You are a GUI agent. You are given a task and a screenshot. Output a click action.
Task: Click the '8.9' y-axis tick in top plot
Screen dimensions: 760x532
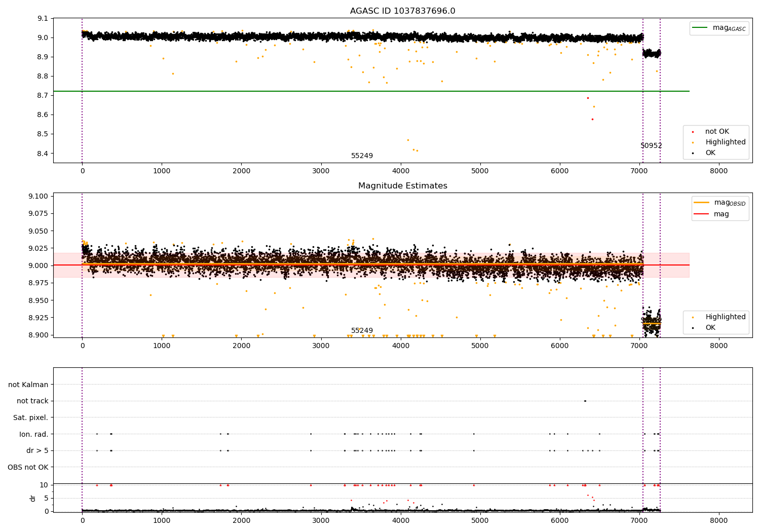(x=43, y=57)
